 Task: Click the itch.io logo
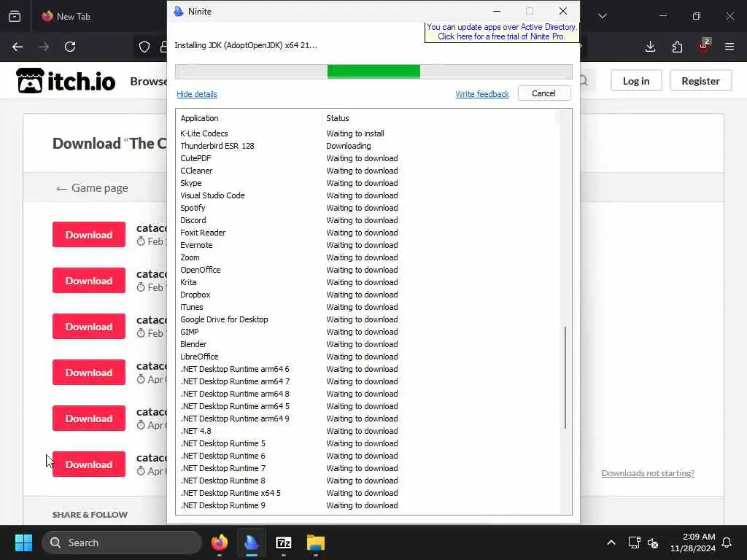point(66,81)
